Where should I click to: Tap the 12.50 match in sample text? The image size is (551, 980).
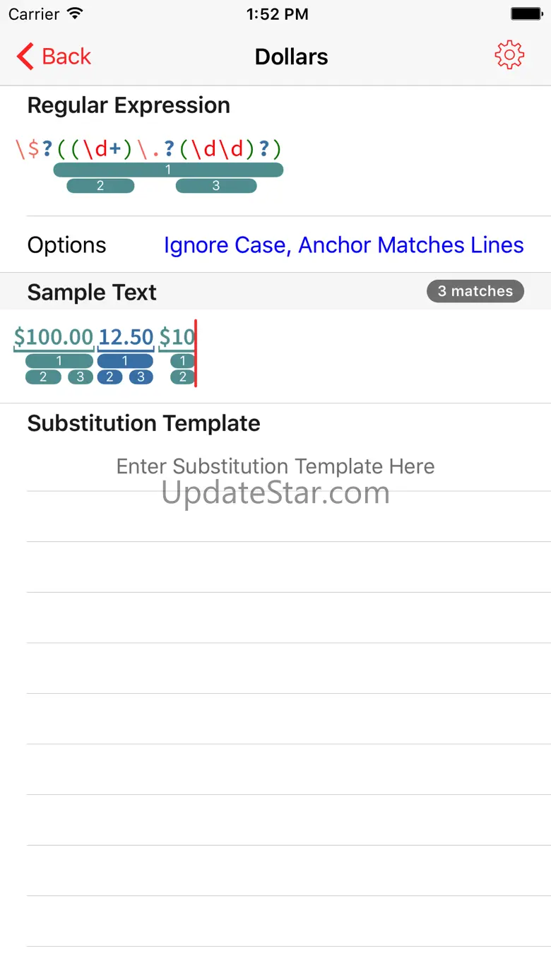pyautogui.click(x=126, y=337)
